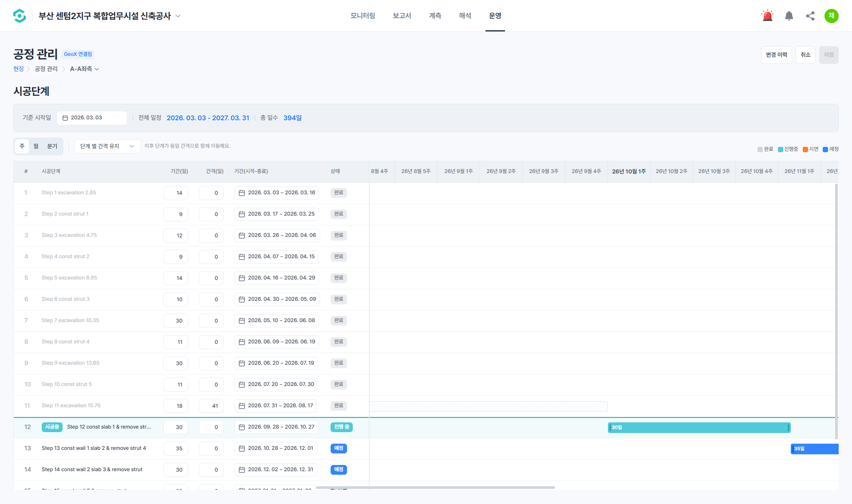Select the 월 view toggle
852x504 pixels.
click(x=36, y=146)
